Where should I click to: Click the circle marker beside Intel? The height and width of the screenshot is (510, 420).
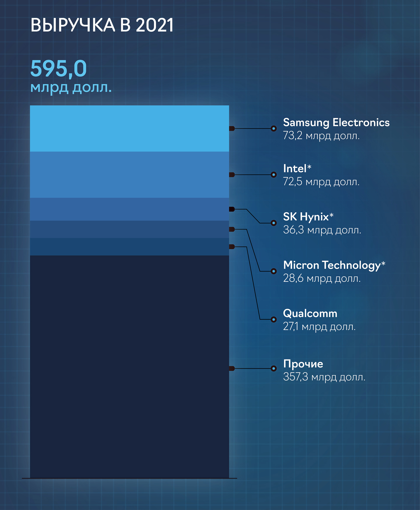(274, 174)
